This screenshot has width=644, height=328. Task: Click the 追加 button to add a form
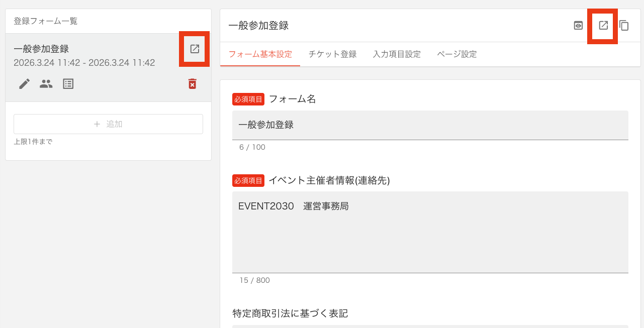pos(108,124)
